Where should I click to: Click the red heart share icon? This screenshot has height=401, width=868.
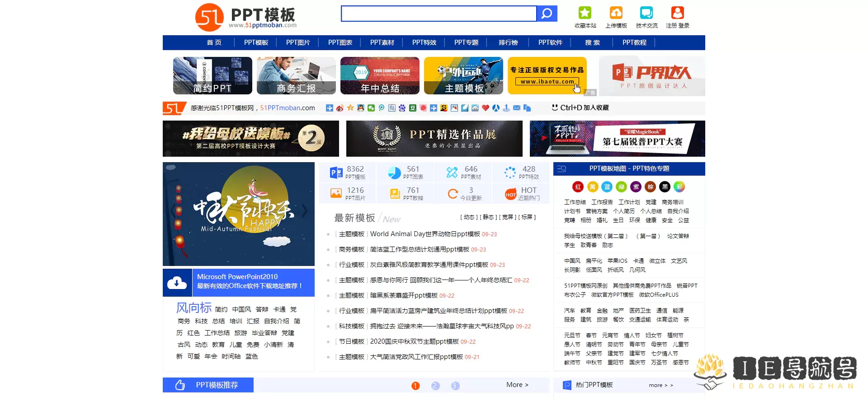[486, 108]
